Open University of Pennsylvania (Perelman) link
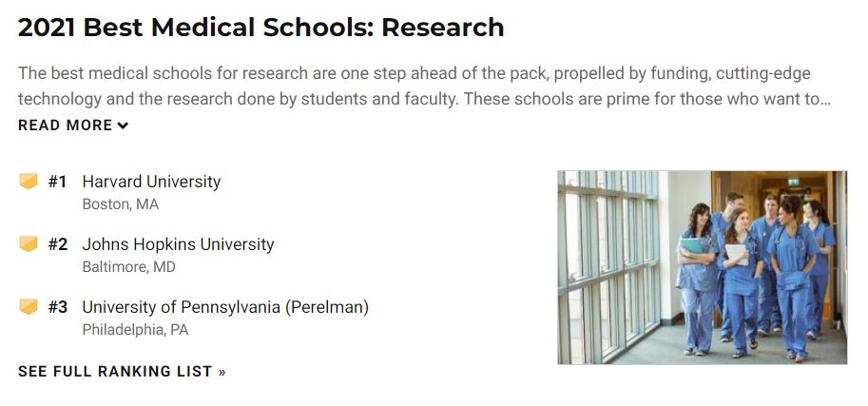868x406 pixels. pyautogui.click(x=225, y=307)
